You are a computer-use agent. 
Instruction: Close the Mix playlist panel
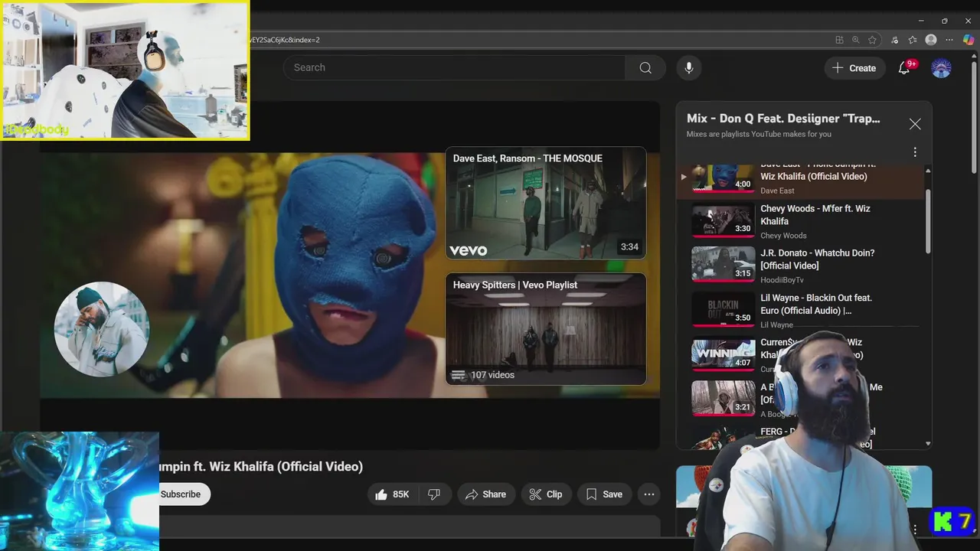click(915, 124)
